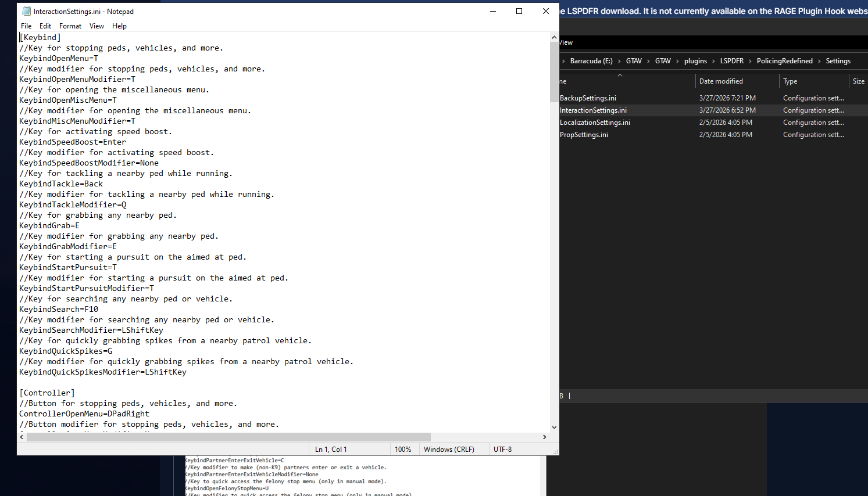The image size is (868, 496).
Task: Click the date "3/27/2026 7:21 PM" in Explorer
Action: click(727, 98)
